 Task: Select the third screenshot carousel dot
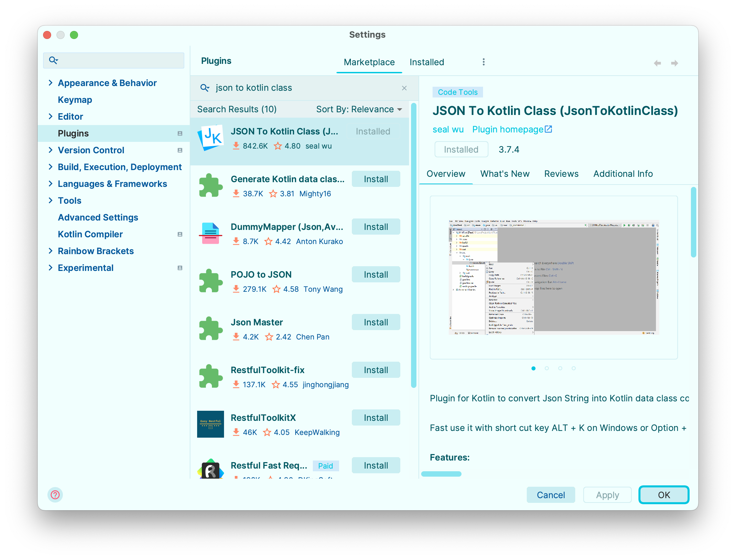coord(560,368)
